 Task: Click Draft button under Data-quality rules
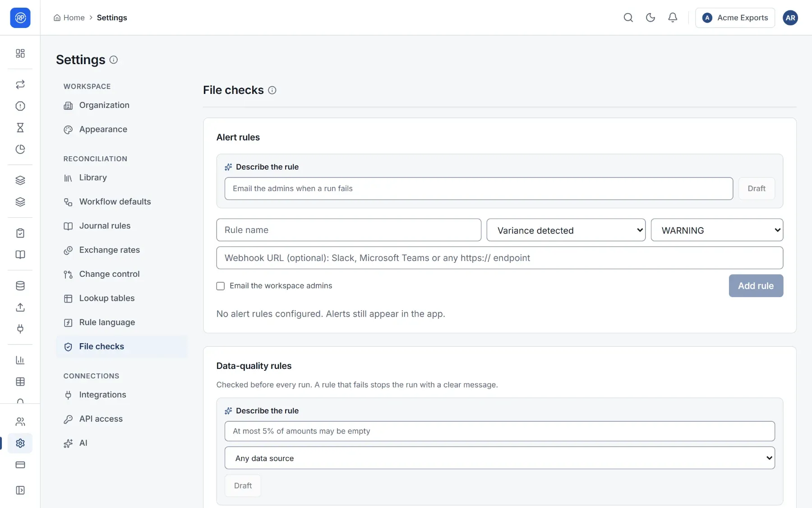click(x=243, y=486)
